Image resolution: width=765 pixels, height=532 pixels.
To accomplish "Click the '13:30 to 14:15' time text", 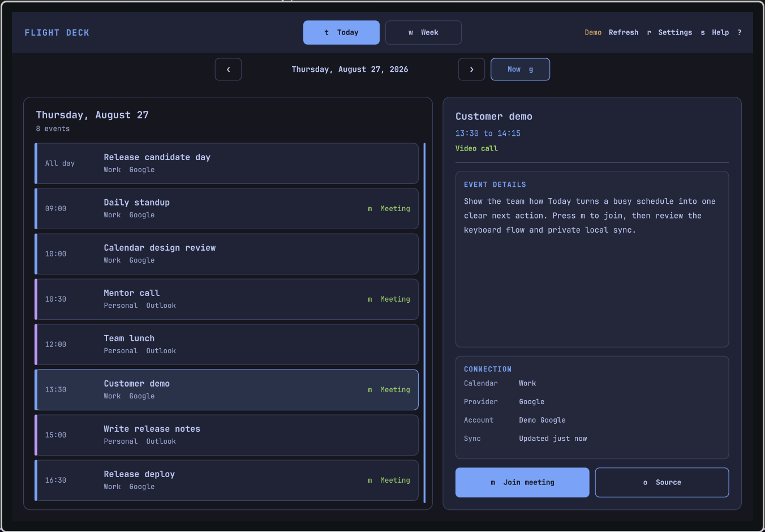I will (488, 133).
